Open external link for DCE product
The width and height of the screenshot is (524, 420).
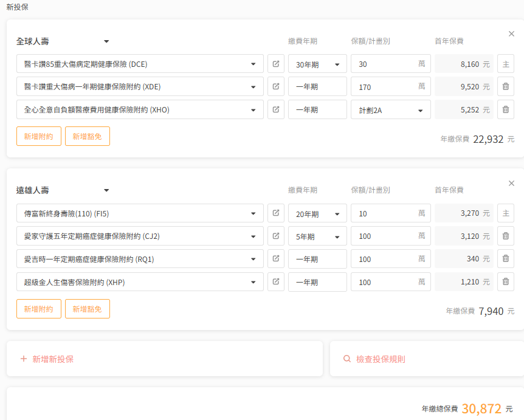(276, 64)
